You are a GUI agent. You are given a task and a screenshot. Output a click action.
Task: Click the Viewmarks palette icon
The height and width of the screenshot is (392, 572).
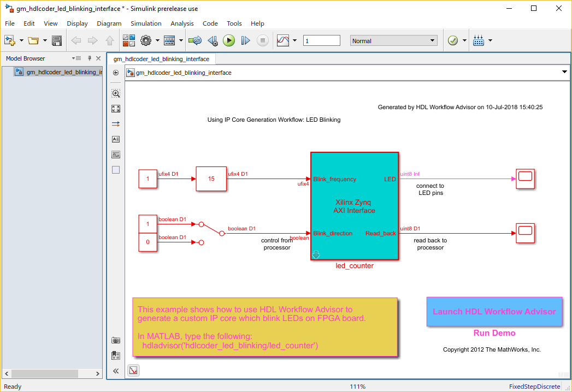click(116, 355)
